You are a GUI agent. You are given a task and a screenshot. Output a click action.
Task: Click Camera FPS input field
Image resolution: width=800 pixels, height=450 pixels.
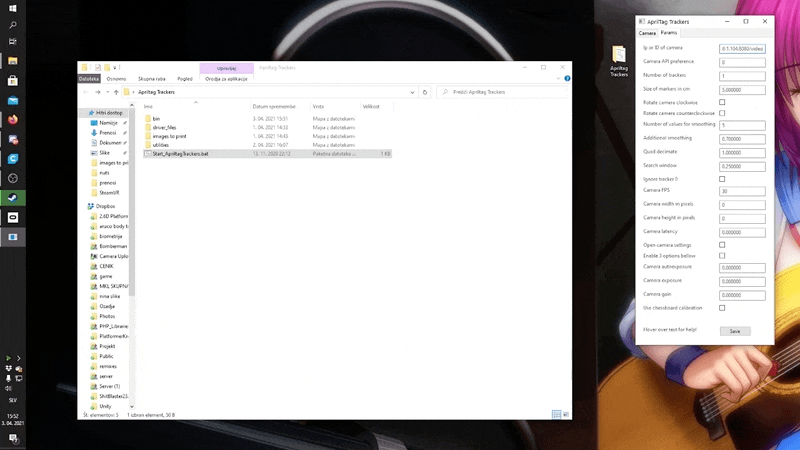[742, 191]
